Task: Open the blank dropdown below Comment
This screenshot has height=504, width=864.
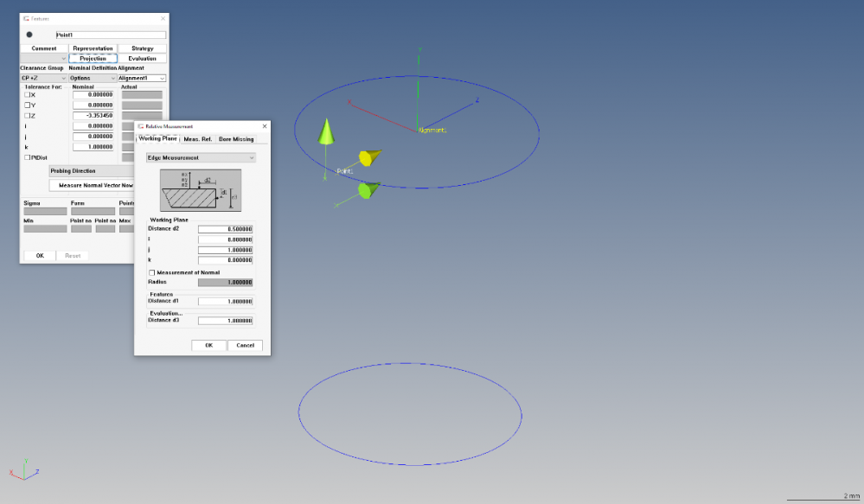Action: (43, 59)
